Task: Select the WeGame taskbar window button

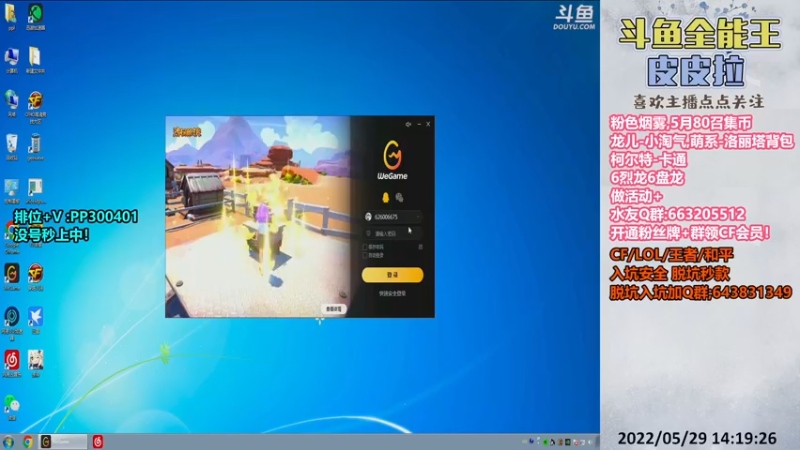Action: (63, 441)
